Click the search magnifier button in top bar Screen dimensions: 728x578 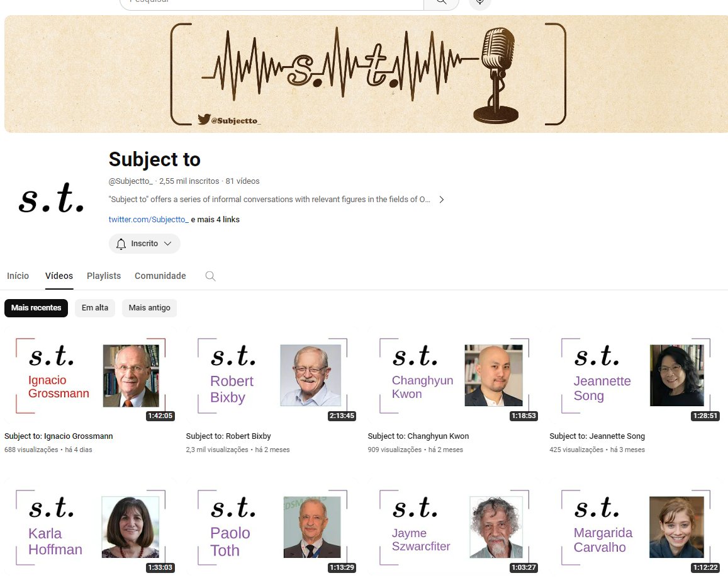[x=441, y=3]
